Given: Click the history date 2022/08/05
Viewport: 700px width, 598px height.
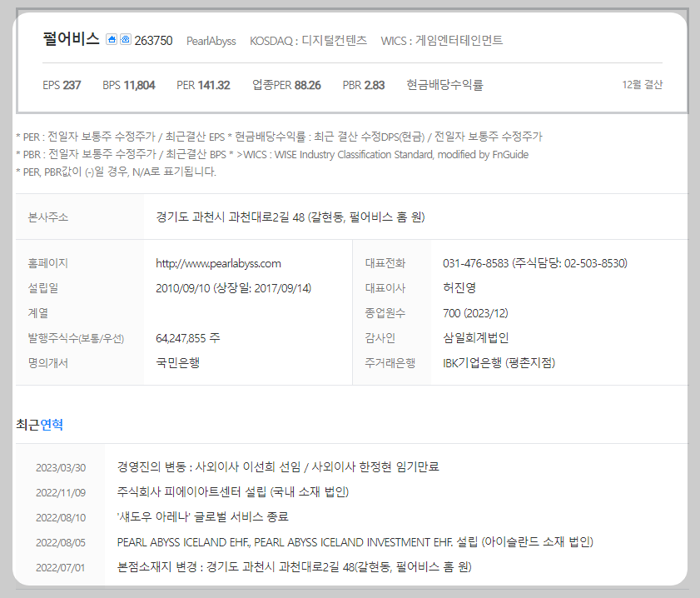Looking at the screenshot, I should click(x=61, y=543).
